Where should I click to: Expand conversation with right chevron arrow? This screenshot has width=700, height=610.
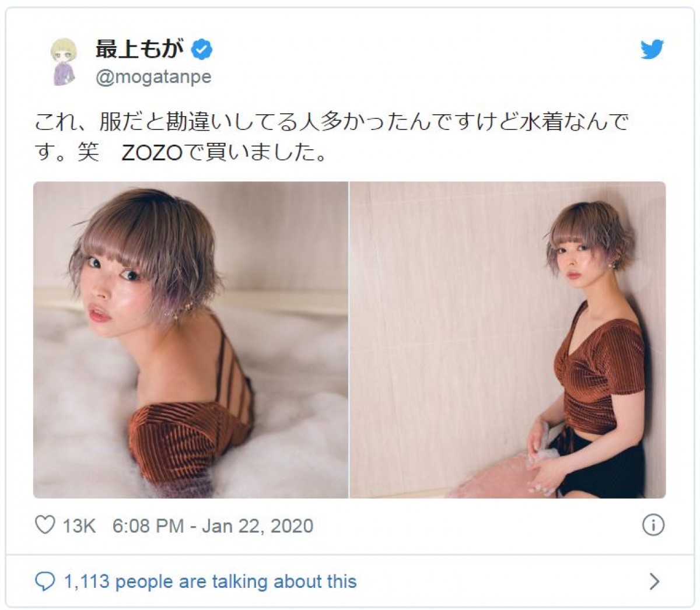click(x=654, y=581)
